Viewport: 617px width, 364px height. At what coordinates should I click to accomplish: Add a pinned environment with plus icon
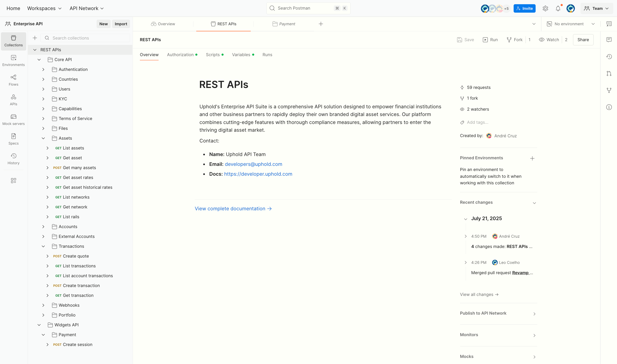coord(532,158)
